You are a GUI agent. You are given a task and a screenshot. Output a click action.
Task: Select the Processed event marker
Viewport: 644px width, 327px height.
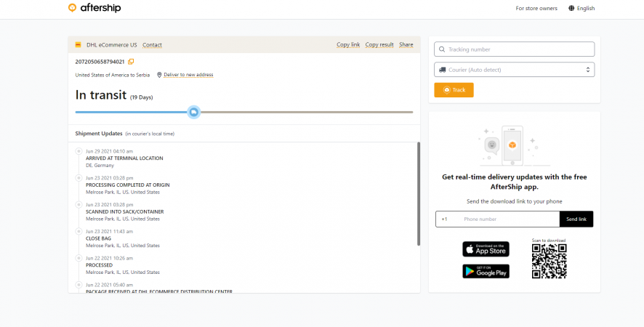79,258
